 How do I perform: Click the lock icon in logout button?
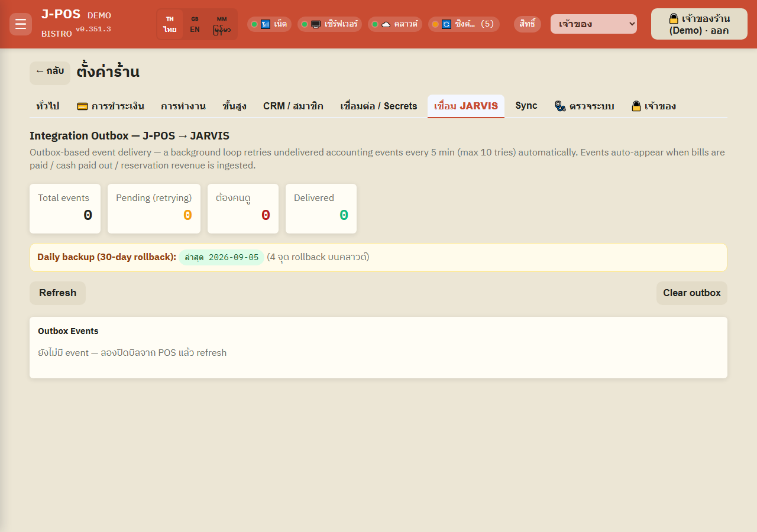point(674,18)
